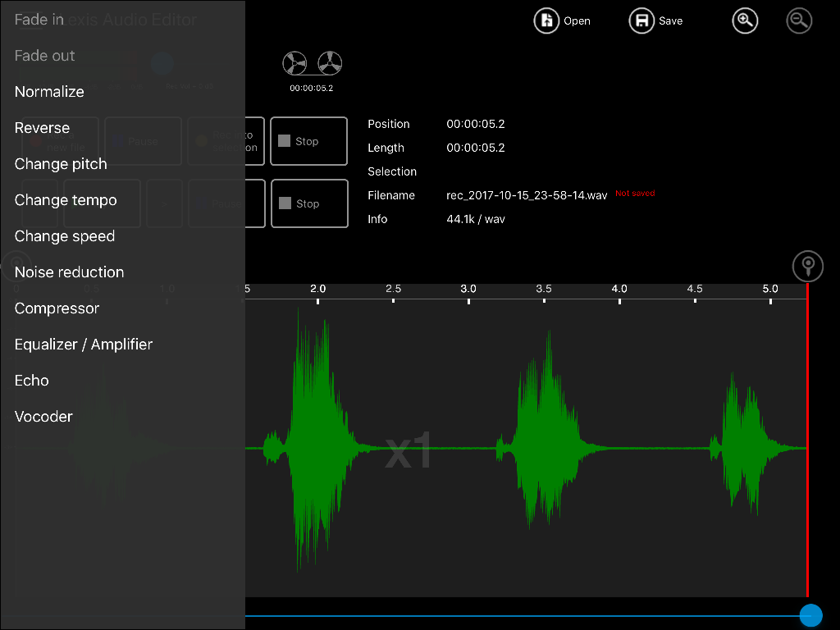Viewport: 840px width, 630px height.
Task: Pick Change speed in the menu
Action: [64, 236]
